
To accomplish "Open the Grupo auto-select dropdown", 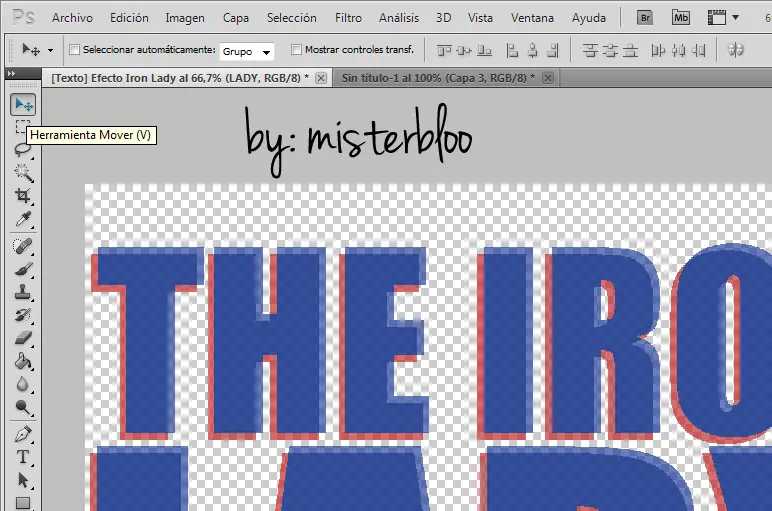I will [247, 51].
